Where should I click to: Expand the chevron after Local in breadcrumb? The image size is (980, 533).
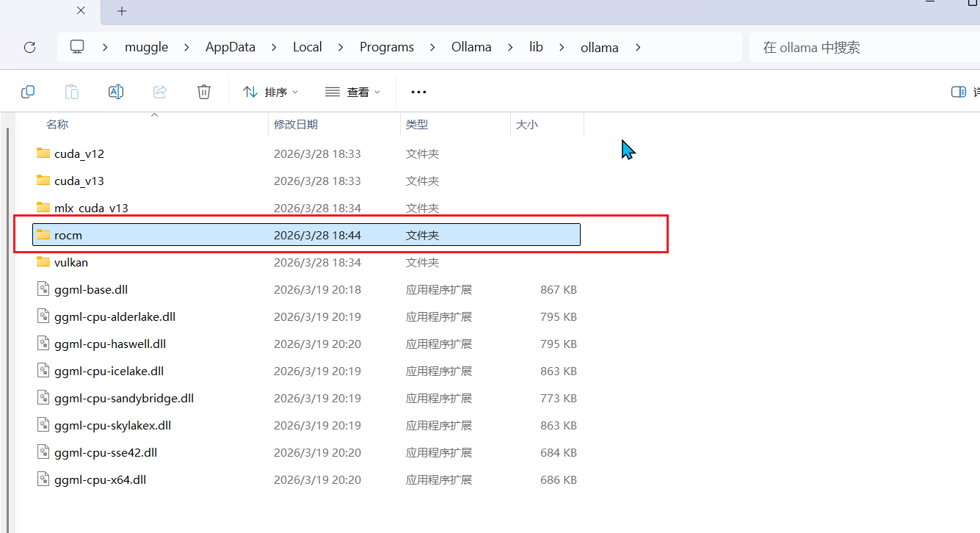(x=341, y=47)
